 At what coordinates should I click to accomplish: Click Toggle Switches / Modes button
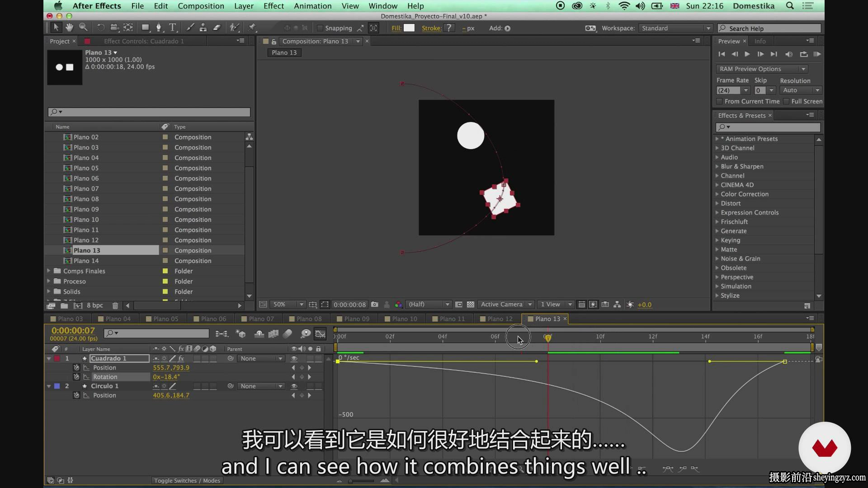187,481
